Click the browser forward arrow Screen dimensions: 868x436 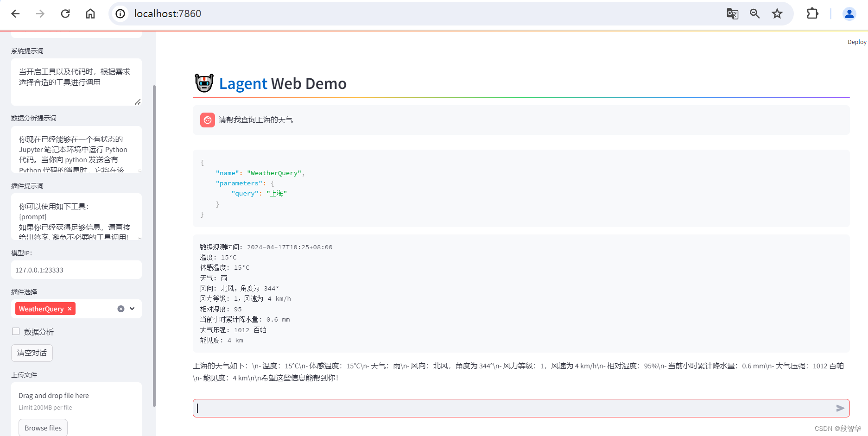click(x=40, y=14)
